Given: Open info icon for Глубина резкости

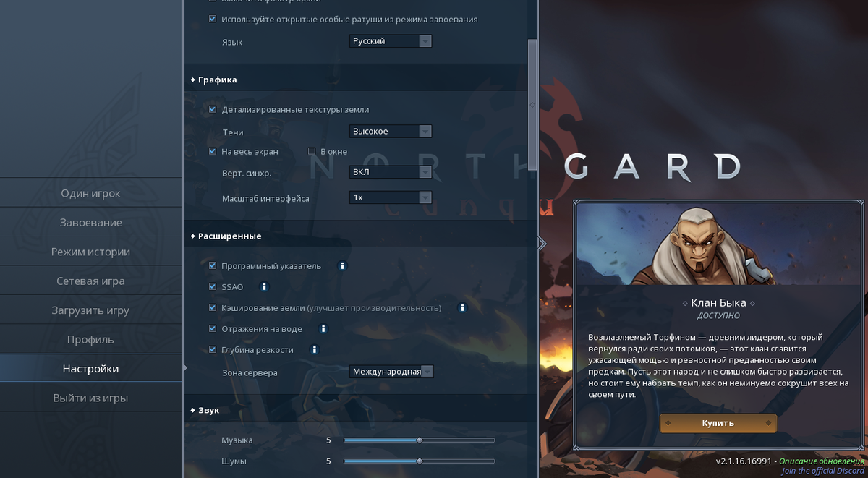Looking at the screenshot, I should pos(315,350).
